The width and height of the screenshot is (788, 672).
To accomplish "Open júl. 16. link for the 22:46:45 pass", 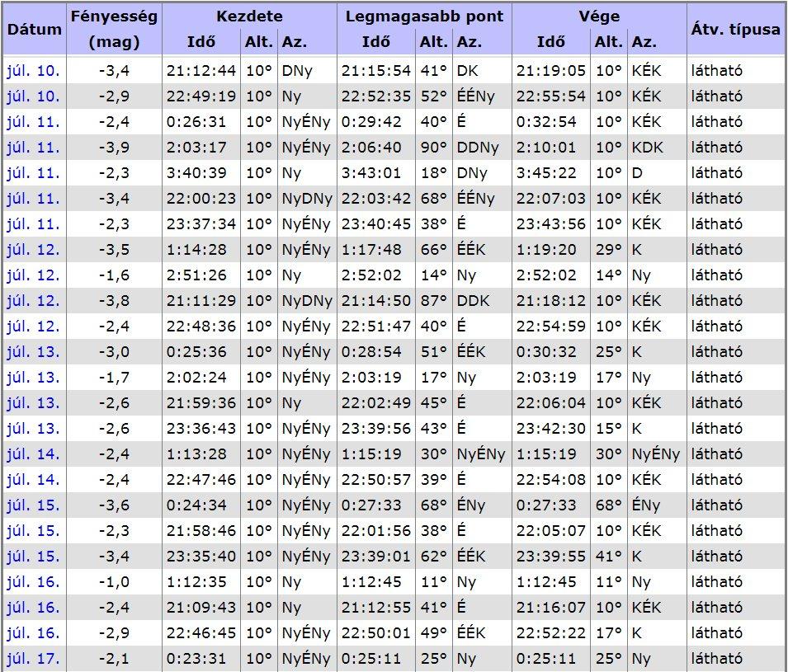I will click(33, 633).
